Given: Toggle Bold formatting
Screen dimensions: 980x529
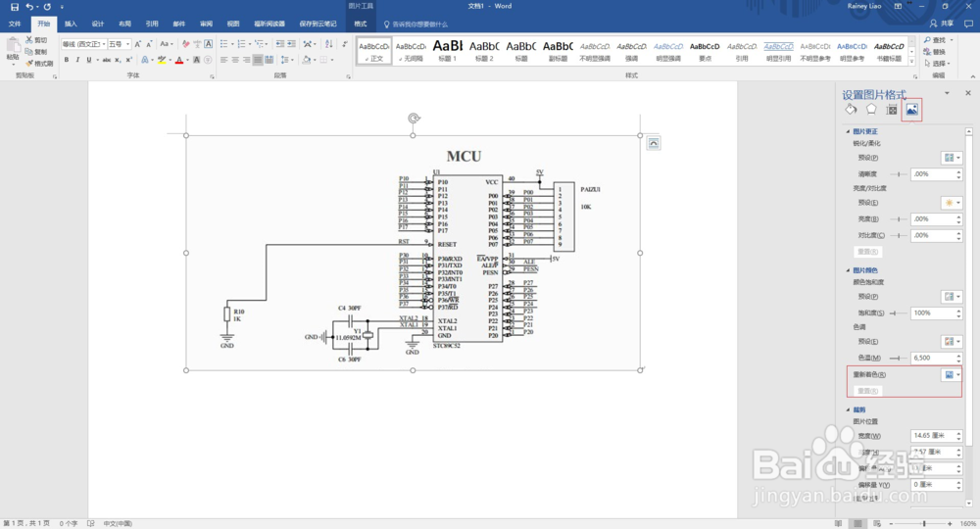Looking at the screenshot, I should (x=67, y=60).
